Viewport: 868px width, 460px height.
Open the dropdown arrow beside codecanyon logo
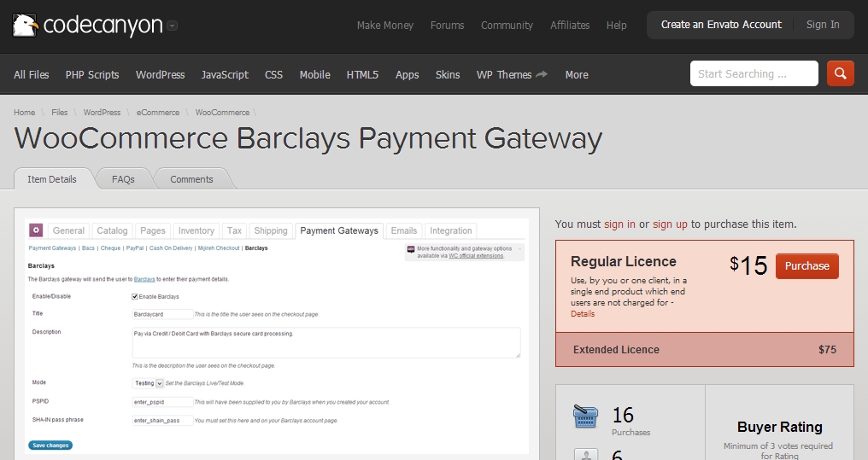click(x=173, y=26)
